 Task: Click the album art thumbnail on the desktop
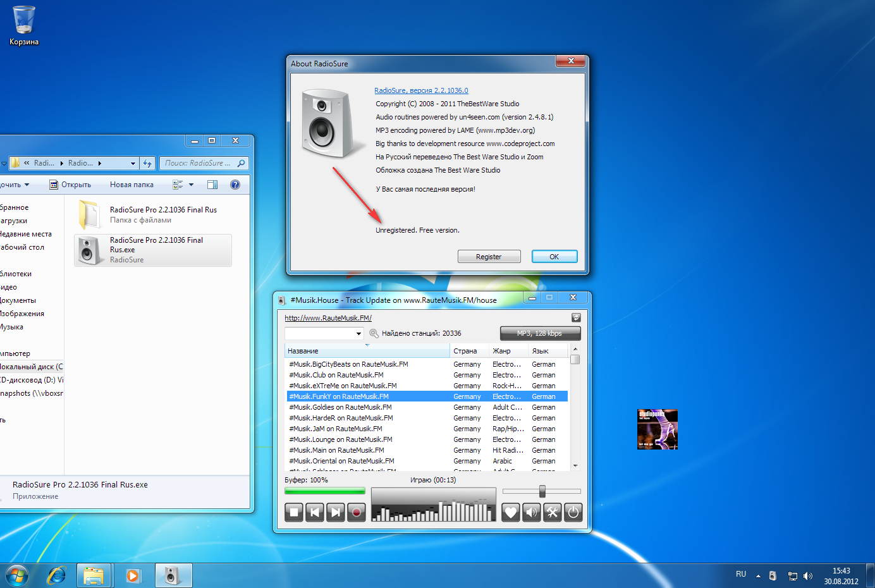tap(658, 429)
